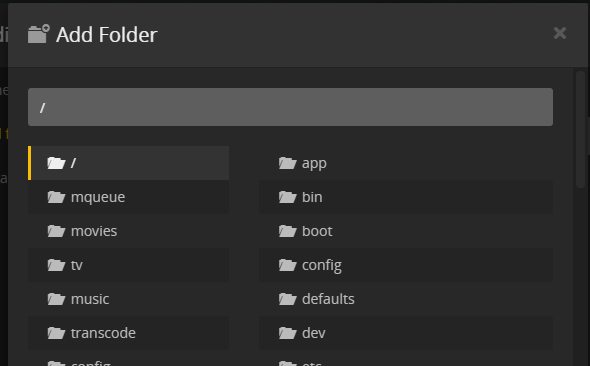
Task: Select the transcode folder name
Action: point(103,333)
